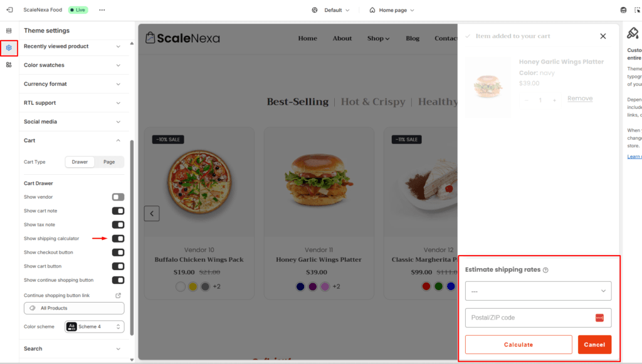The image size is (642, 364).
Task: Open the continue shopping link external icon
Action: 118,295
